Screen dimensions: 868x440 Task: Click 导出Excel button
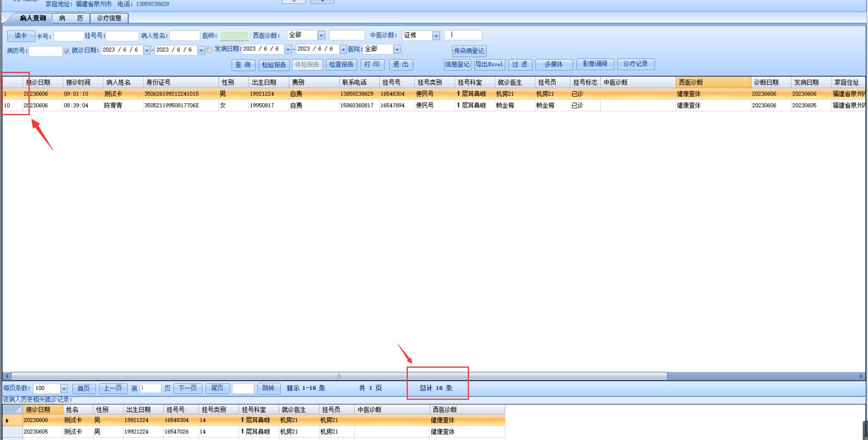click(489, 64)
